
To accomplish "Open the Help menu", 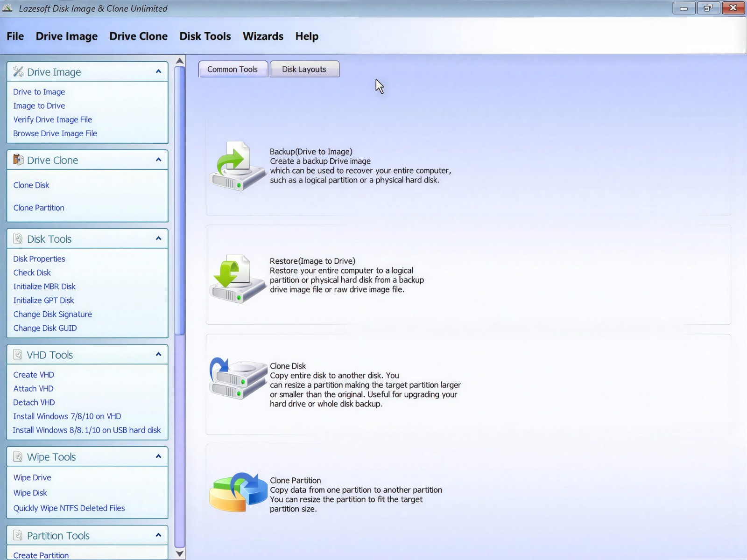I will [307, 36].
